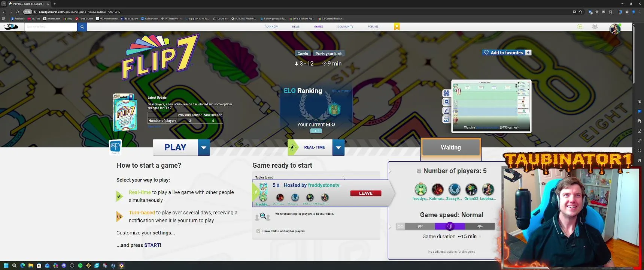Click Kutmas avatar in player list
The image size is (644, 270).
437,189
